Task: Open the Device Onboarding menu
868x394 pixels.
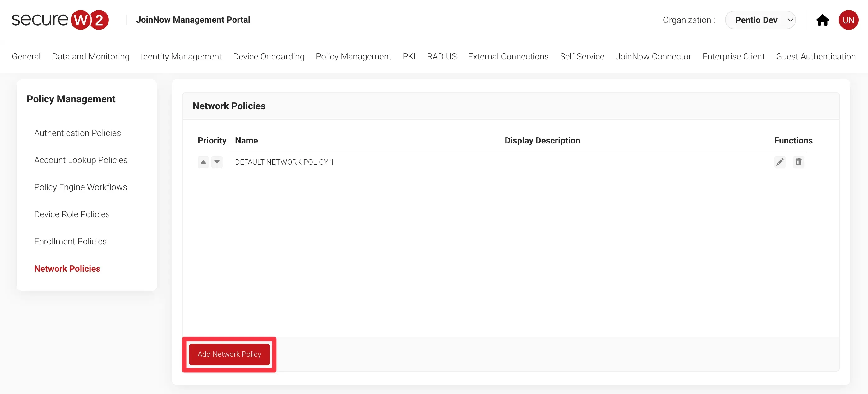Action: coord(269,56)
